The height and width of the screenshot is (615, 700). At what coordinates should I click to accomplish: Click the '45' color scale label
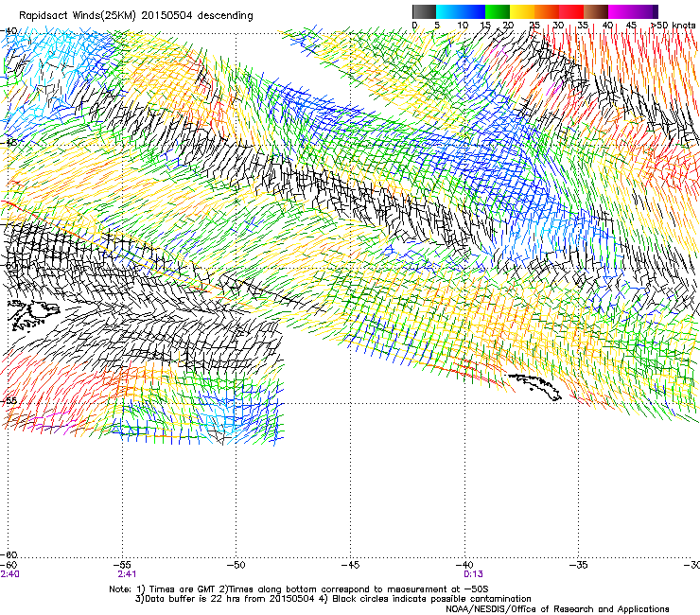pyautogui.click(x=631, y=25)
